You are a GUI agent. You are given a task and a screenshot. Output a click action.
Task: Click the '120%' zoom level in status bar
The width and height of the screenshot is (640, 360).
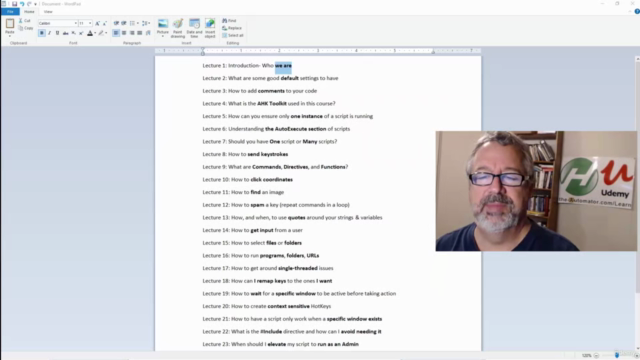(587, 356)
